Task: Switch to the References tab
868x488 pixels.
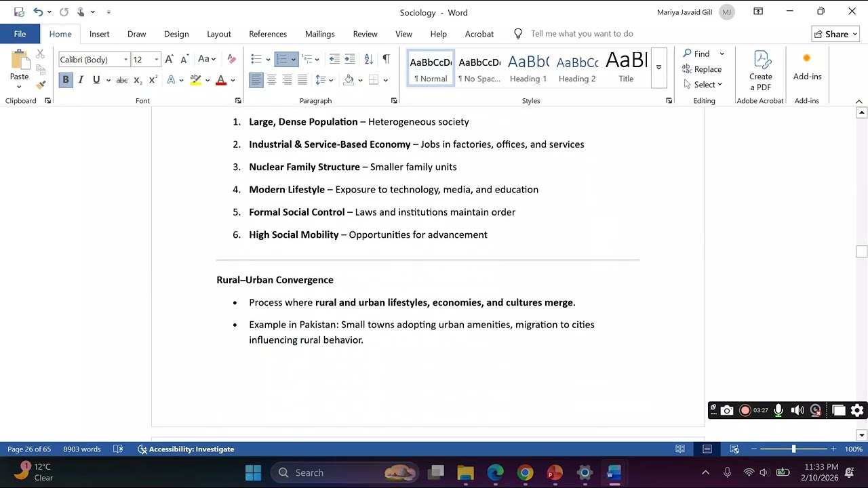Action: tap(268, 34)
